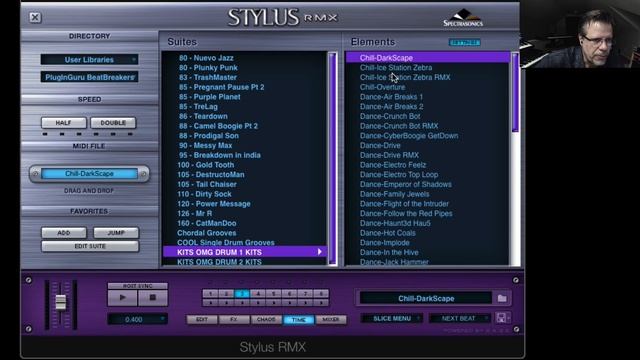This screenshot has width=640, height=360.
Task: Select suite 100 - Gold Tooth
Action: click(206, 165)
